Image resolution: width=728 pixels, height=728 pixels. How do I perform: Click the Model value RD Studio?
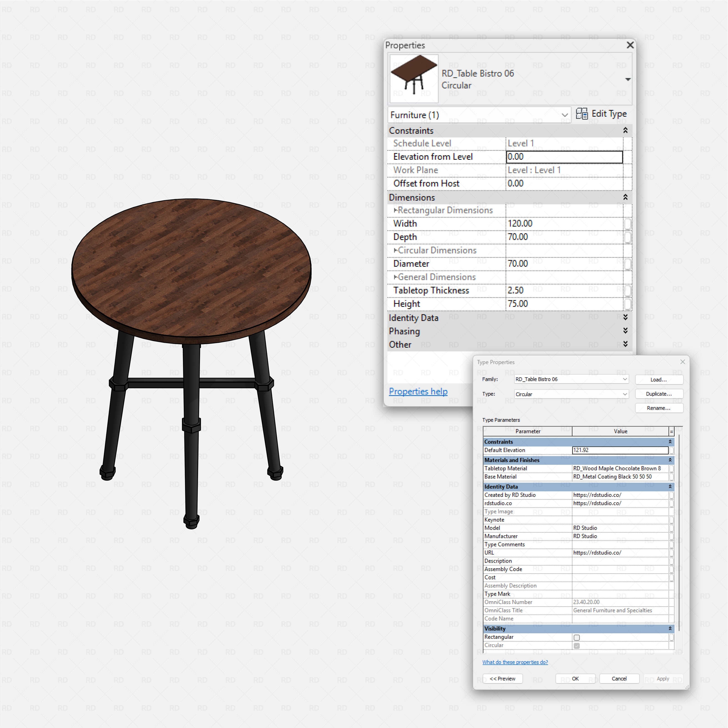pyautogui.click(x=620, y=528)
